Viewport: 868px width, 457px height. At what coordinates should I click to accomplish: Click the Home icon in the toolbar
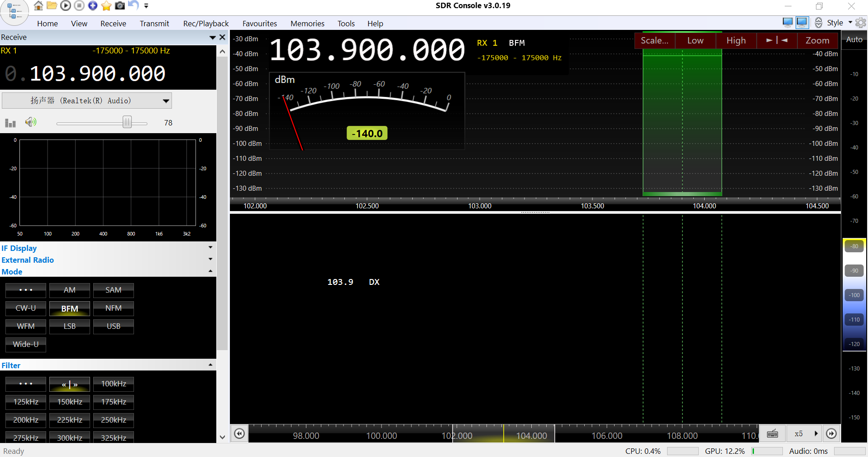click(x=38, y=6)
